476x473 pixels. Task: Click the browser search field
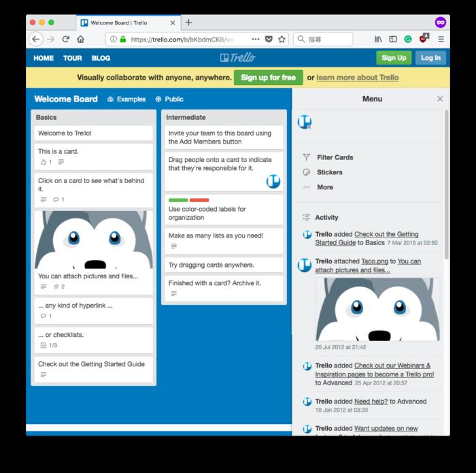pyautogui.click(x=323, y=39)
